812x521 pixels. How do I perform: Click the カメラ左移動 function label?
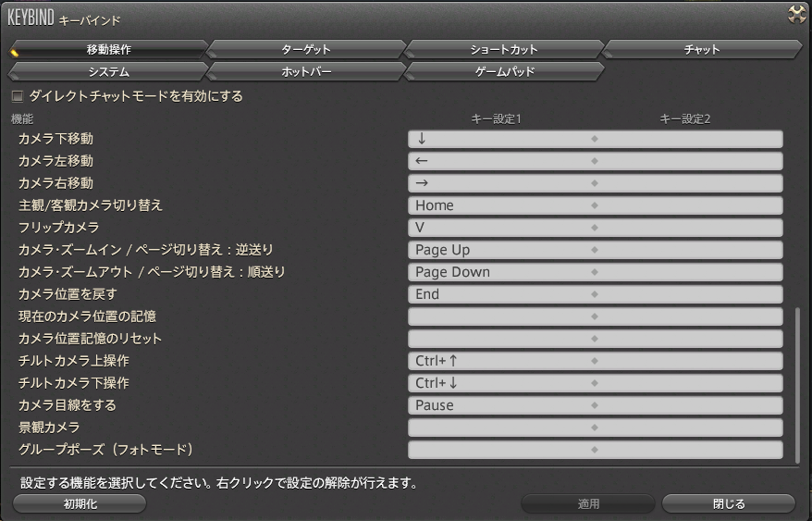tap(55, 161)
